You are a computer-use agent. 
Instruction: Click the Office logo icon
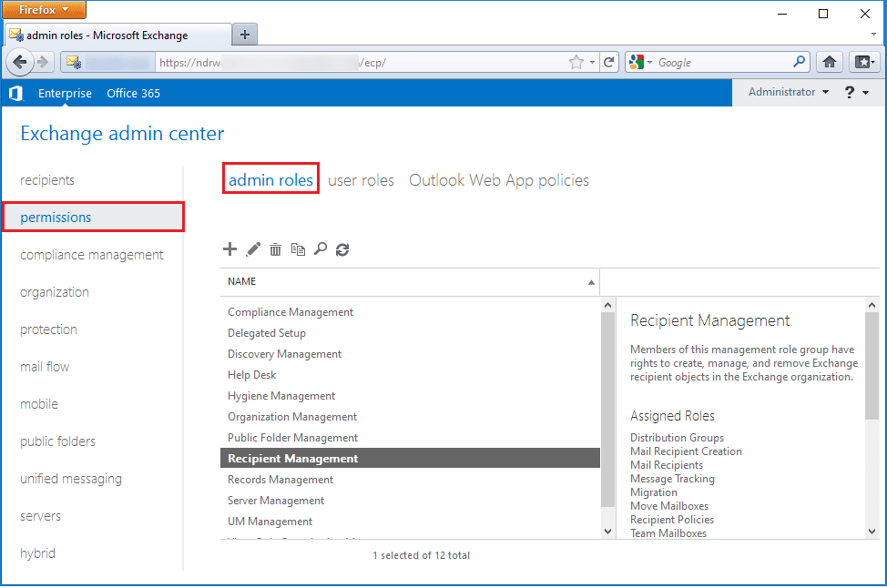[16, 93]
